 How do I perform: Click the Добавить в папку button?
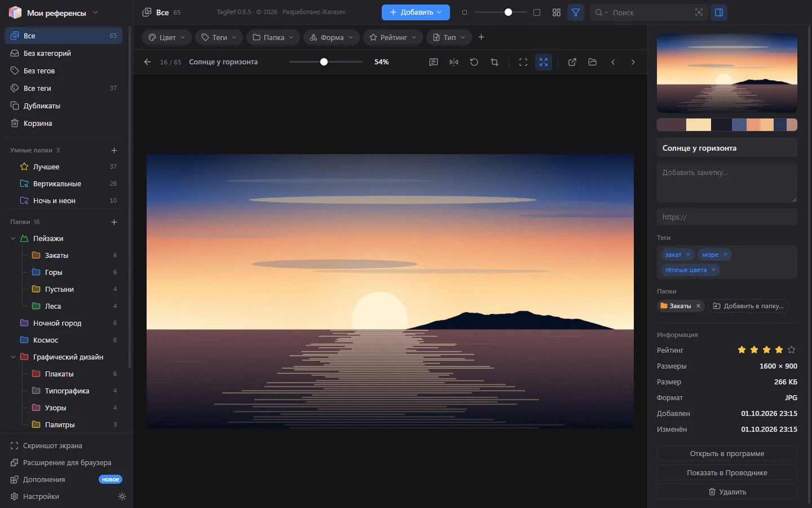[x=748, y=306]
